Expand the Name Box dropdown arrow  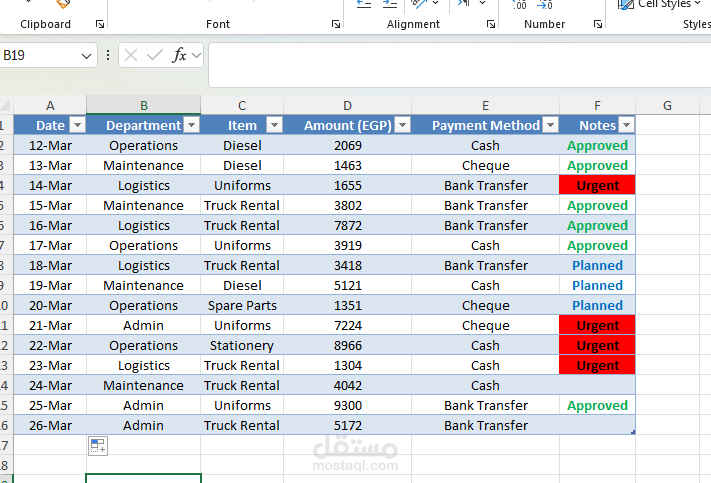[86, 56]
